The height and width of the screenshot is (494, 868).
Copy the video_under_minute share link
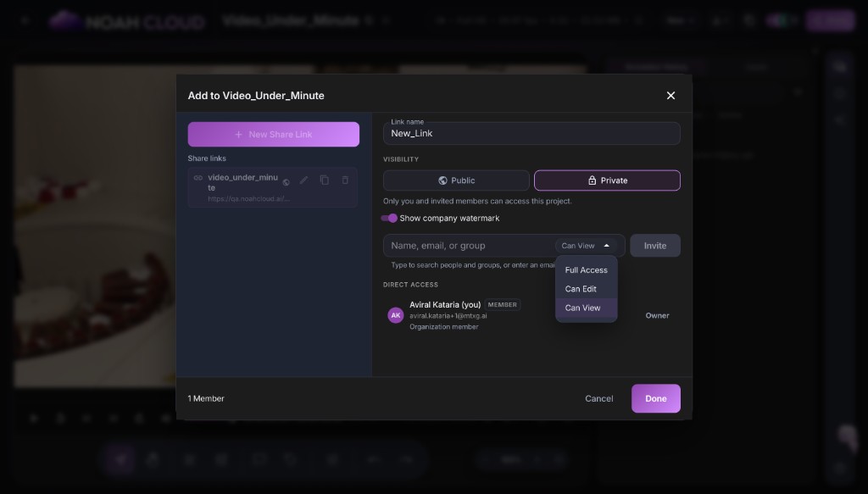click(325, 180)
